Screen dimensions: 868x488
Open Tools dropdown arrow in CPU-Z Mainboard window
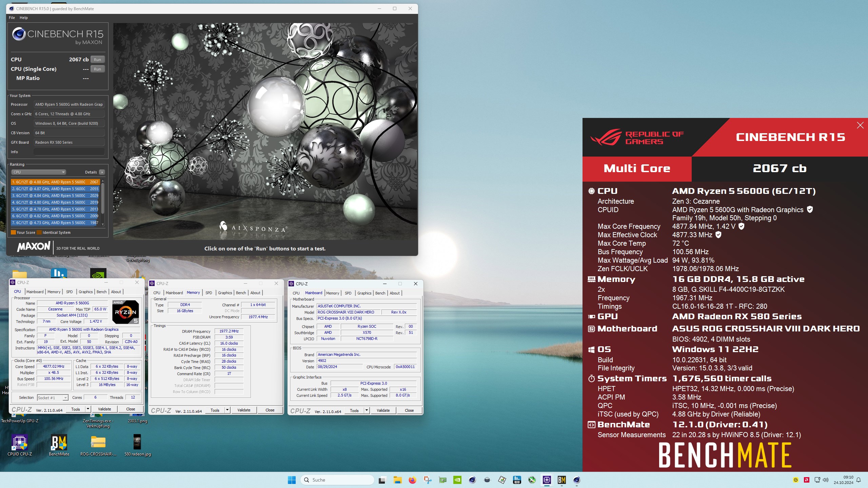(x=367, y=410)
